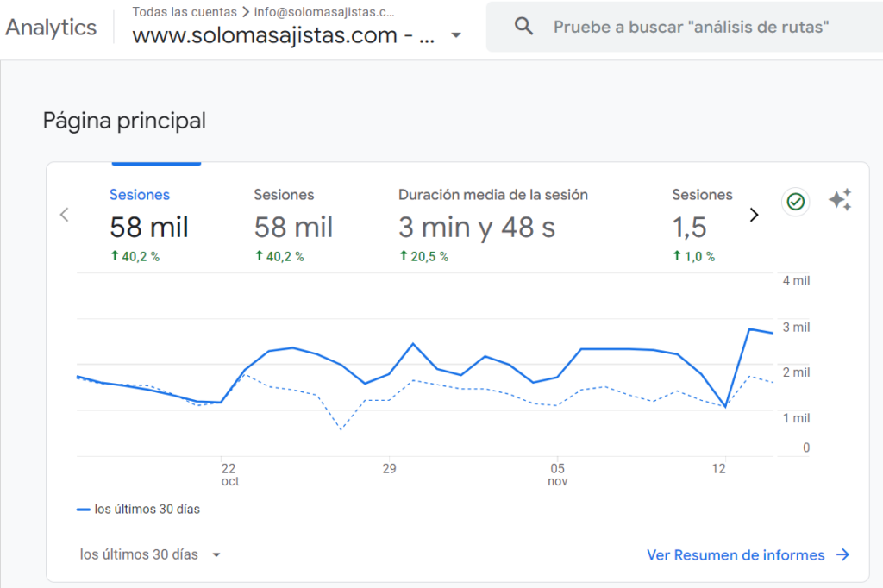Click the 3 mil y-axis label
The height and width of the screenshot is (588, 883).
click(796, 328)
